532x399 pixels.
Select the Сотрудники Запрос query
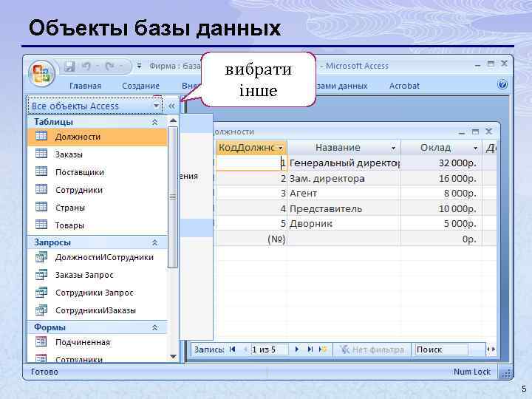point(98,293)
